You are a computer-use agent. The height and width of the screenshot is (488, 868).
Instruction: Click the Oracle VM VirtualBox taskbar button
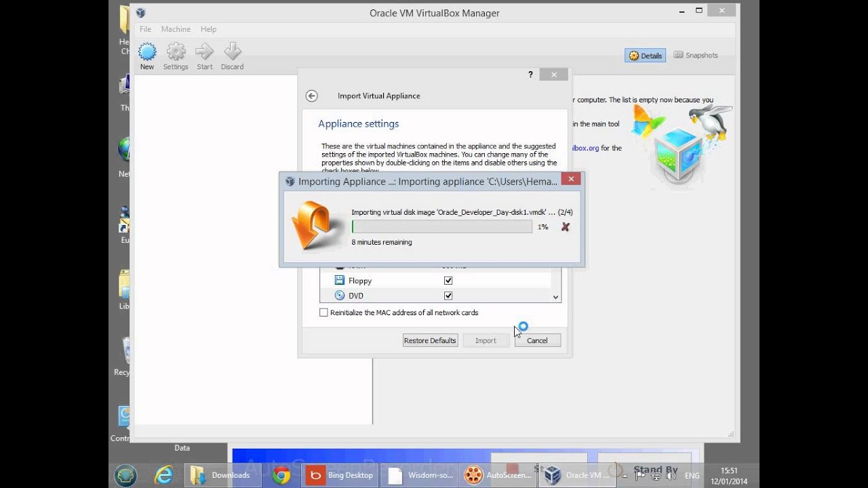pos(578,475)
